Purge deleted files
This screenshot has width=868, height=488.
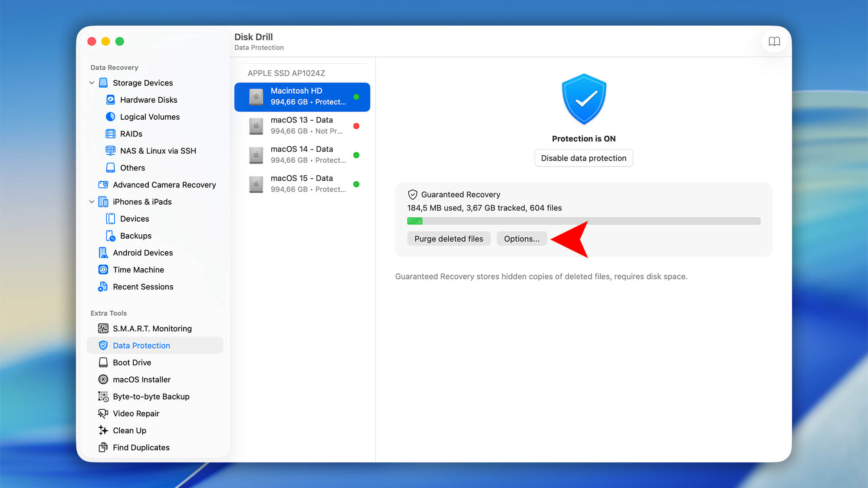pyautogui.click(x=449, y=239)
